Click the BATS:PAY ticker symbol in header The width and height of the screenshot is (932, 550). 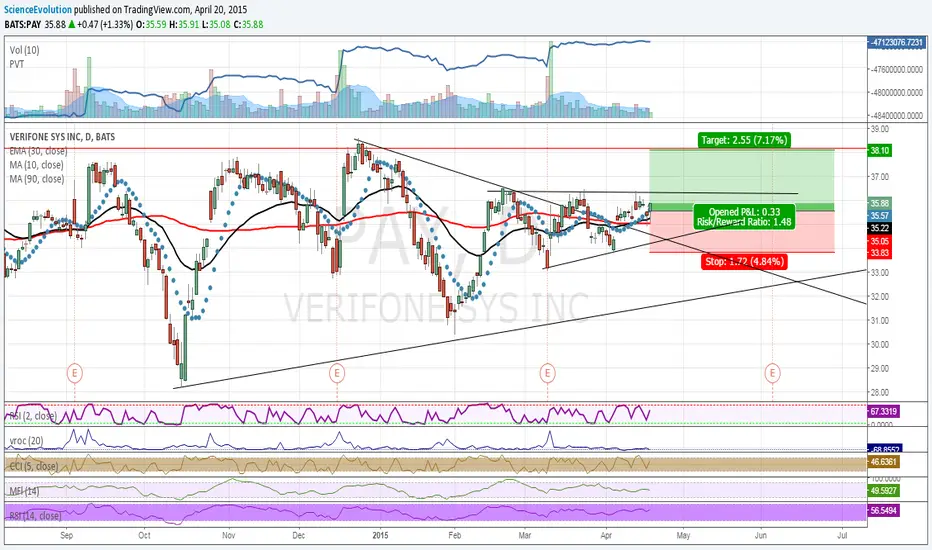pyautogui.click(x=23, y=24)
